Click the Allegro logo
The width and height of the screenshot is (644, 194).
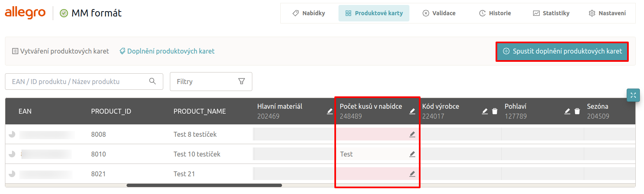25,13
